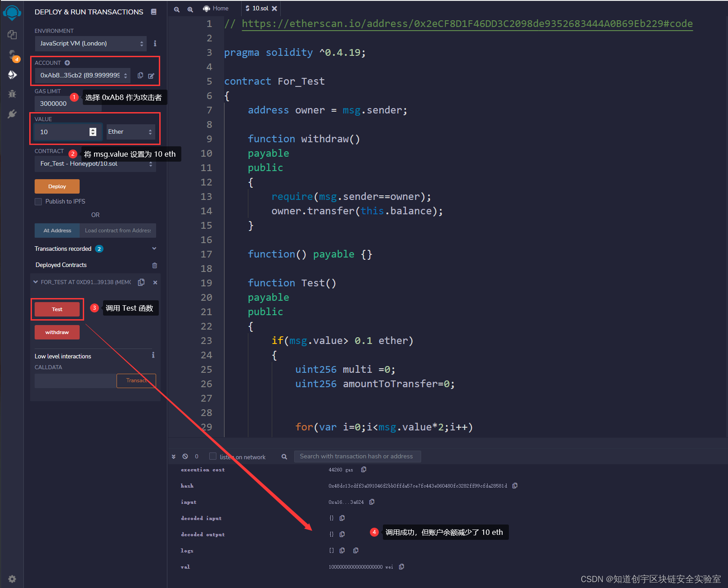This screenshot has width=728, height=588.
Task: Click the Environment info icon
Action: click(x=155, y=43)
